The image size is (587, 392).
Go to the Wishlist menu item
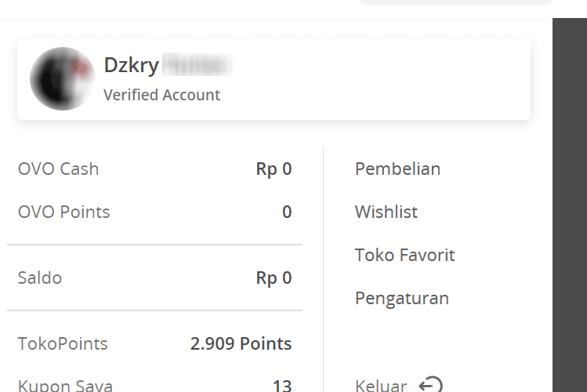386,212
